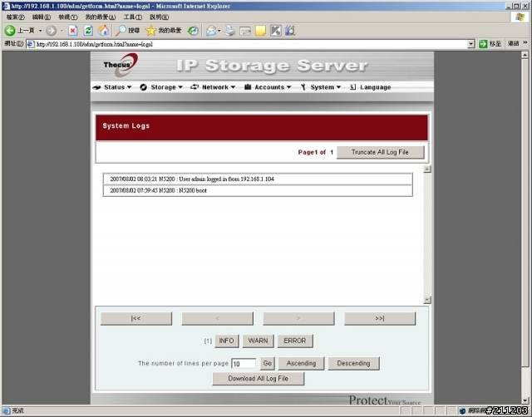The width and height of the screenshot is (532, 417).
Task: Click log list scrollbar down arrow
Action: coord(427,300)
